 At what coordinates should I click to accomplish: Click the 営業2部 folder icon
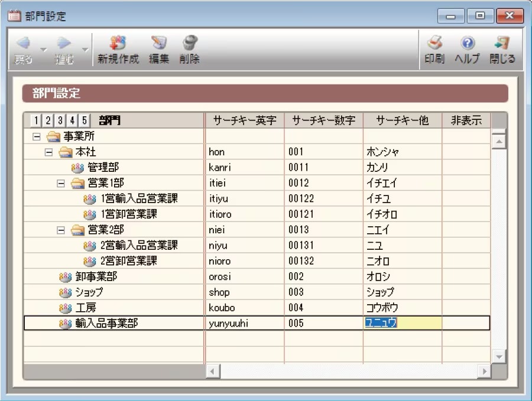coord(77,230)
